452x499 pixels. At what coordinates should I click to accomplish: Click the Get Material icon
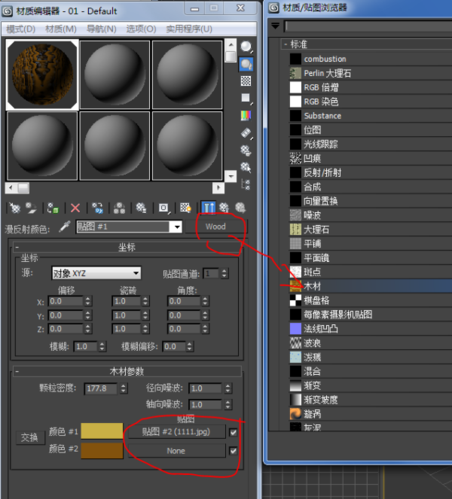15,208
